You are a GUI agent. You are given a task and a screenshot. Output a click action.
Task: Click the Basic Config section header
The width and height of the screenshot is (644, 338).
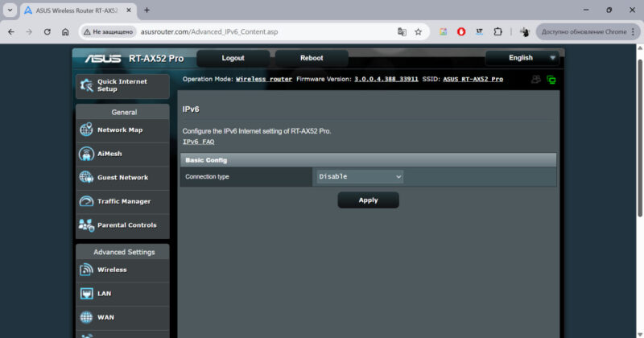[368, 160]
